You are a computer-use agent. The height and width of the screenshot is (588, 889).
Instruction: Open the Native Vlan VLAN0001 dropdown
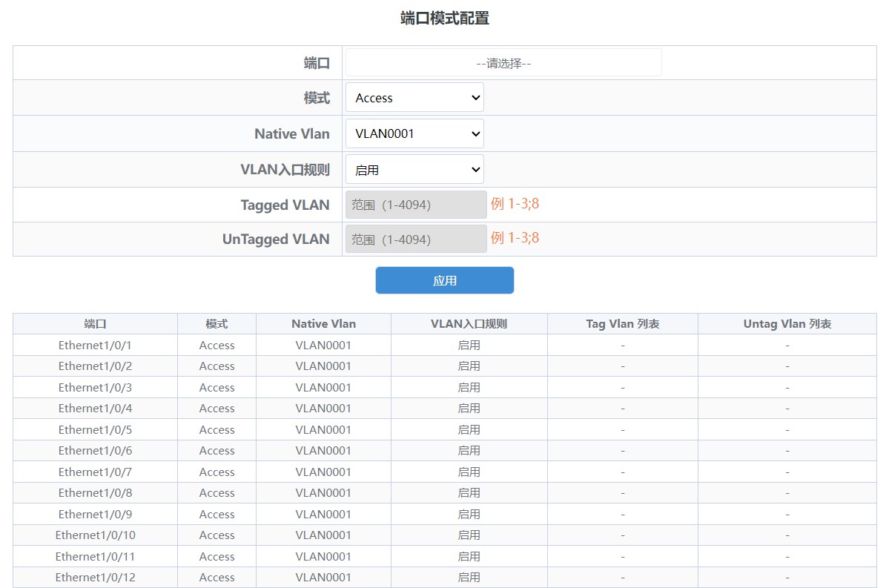[414, 134]
